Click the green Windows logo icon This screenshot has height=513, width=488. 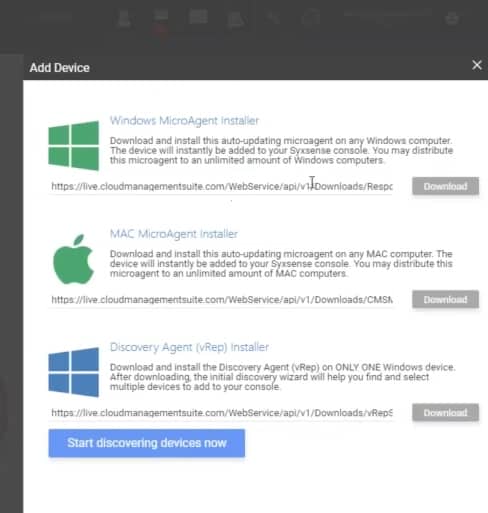pos(74,146)
